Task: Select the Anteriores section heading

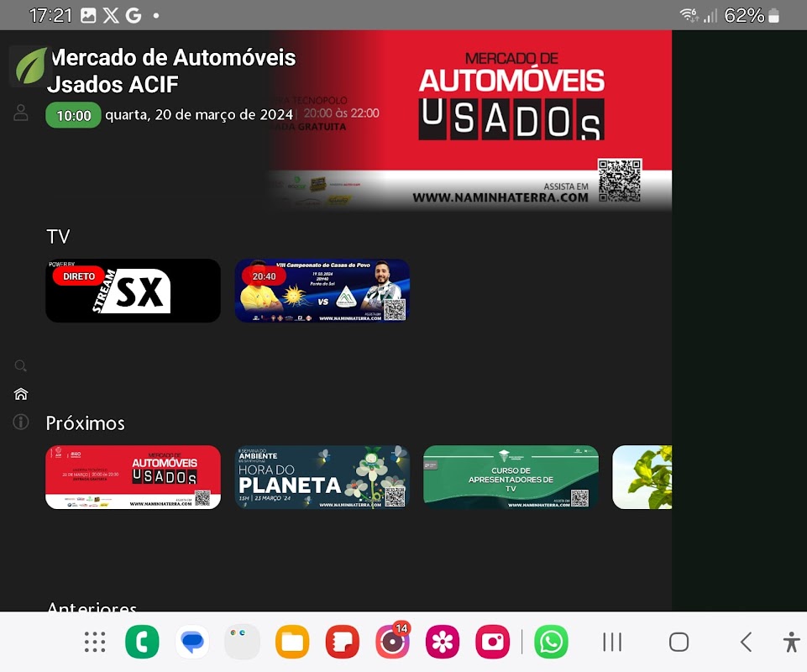Action: 92,606
